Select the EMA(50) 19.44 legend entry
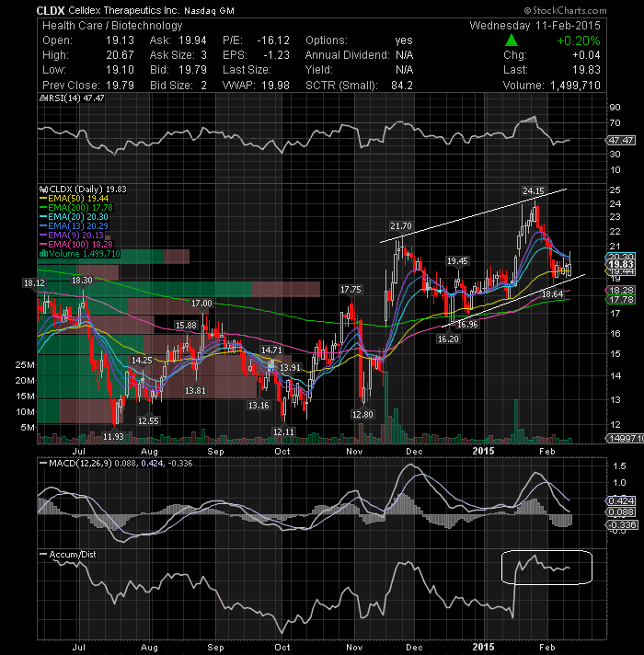 [x=75, y=199]
